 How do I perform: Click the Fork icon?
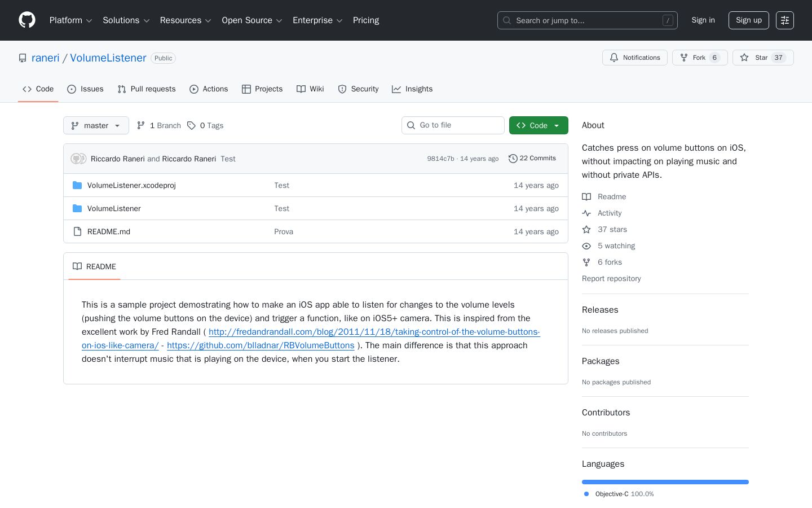tap(684, 58)
